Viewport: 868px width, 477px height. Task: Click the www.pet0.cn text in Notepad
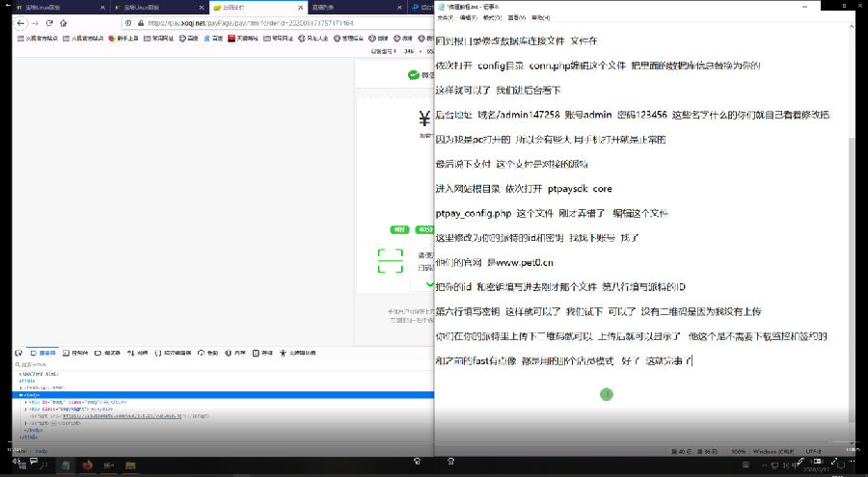[525, 262]
